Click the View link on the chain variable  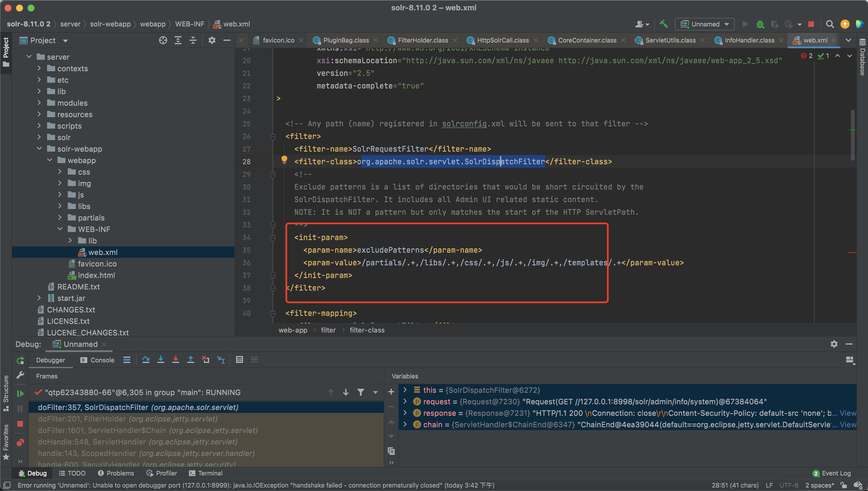coord(847,425)
